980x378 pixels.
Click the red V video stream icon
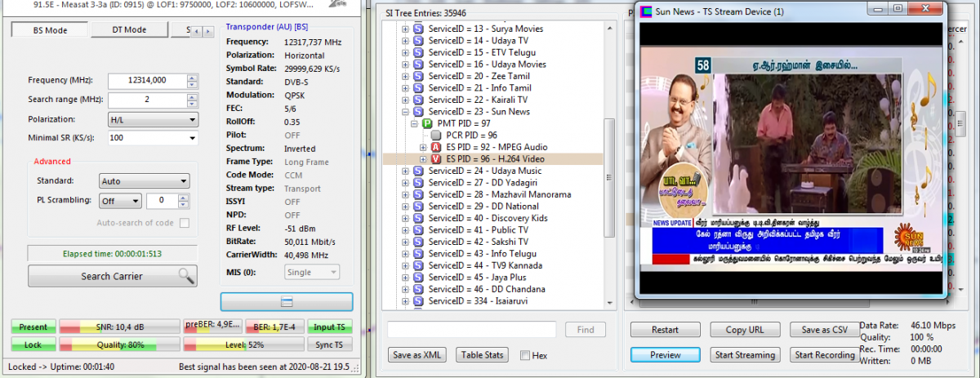[435, 158]
